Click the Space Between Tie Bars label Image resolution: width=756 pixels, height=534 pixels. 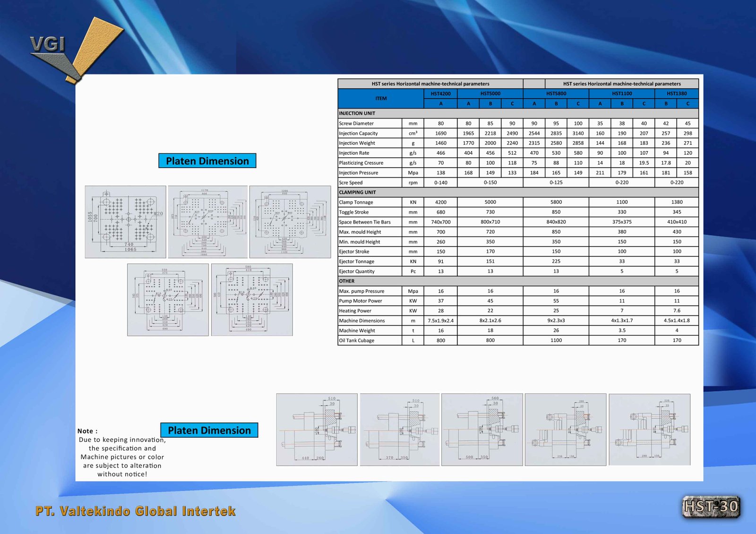[x=365, y=222]
